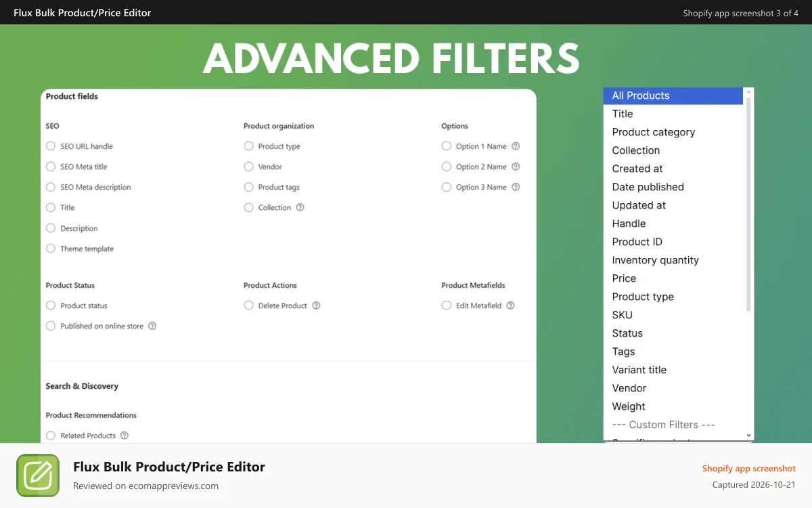
Task: Select the Status filter option
Action: point(673,333)
